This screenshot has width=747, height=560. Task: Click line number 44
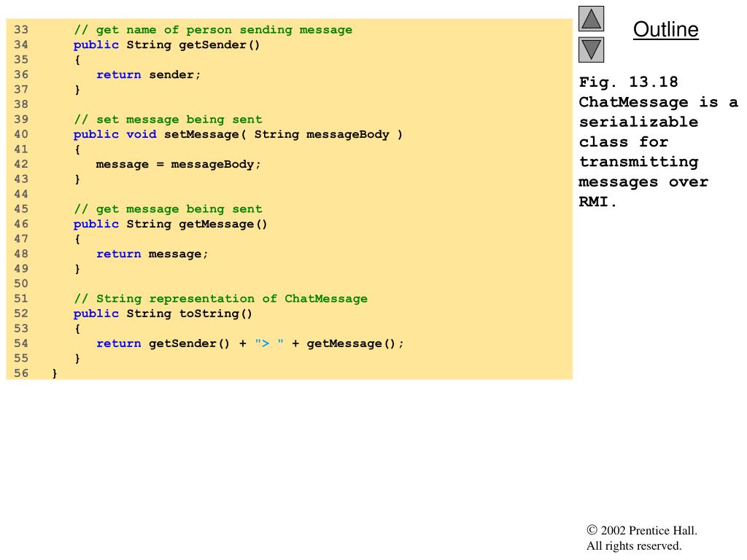tap(21, 194)
